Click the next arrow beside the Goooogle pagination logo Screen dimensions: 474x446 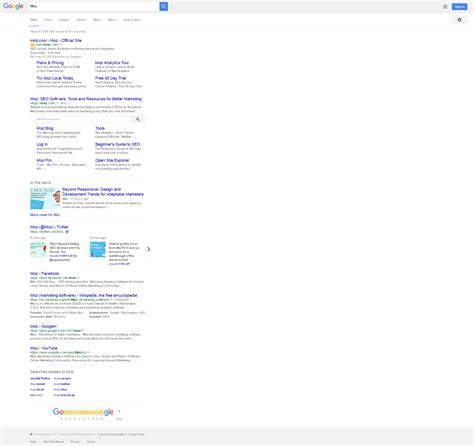(119, 411)
